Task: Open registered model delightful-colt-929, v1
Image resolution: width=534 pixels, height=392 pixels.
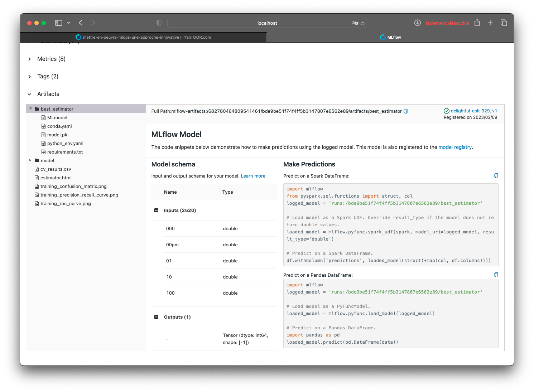Action: click(474, 111)
